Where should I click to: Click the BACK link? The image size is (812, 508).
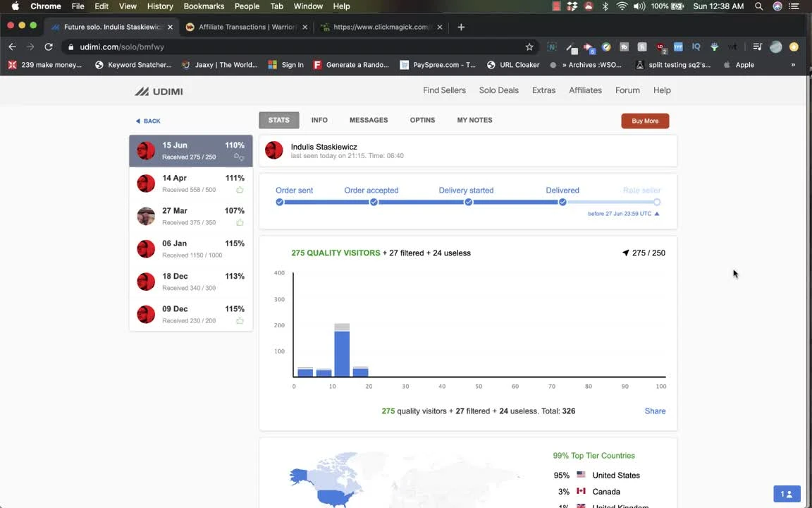tap(148, 121)
